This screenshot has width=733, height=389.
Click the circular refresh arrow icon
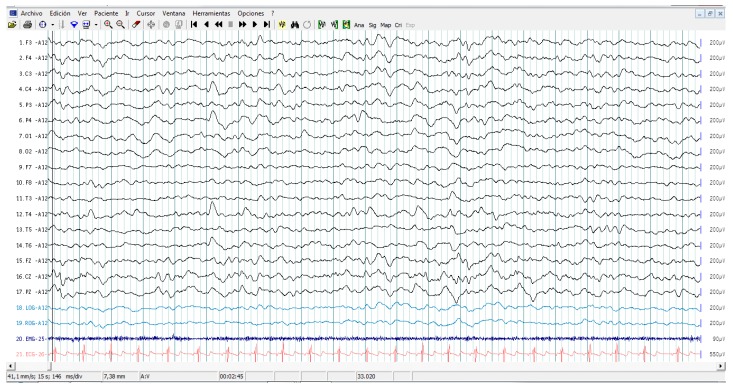pyautogui.click(x=307, y=25)
